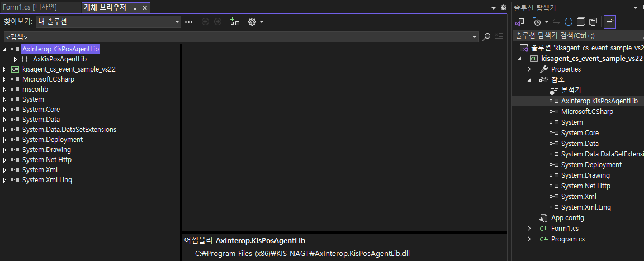Click the Object Browser search magnifier icon
This screenshot has height=261, width=644.
click(486, 37)
